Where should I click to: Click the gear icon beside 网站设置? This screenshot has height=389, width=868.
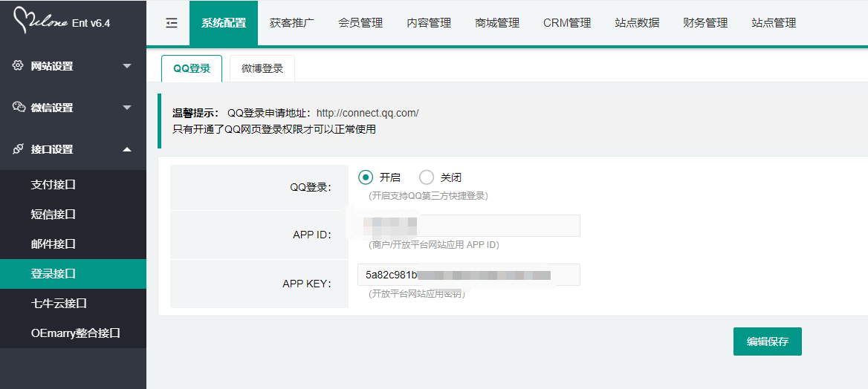coord(19,65)
